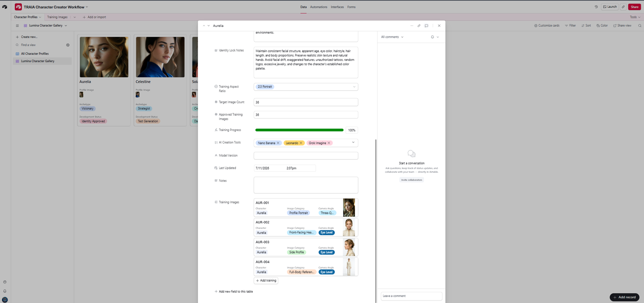Open notification options chevron beside bell
644x303 pixels.
(x=438, y=37)
